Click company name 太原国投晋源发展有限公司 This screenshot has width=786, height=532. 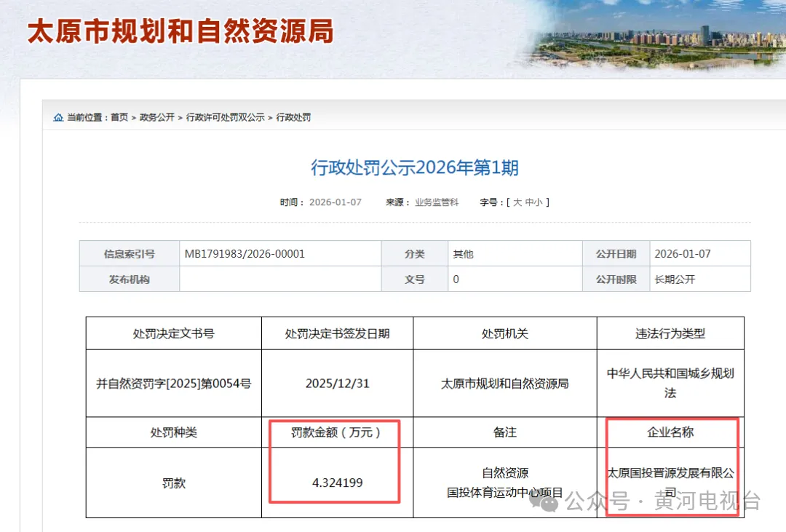coord(670,483)
